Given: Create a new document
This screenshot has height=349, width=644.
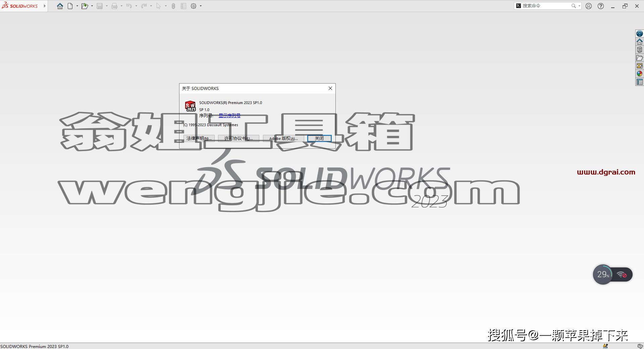Looking at the screenshot, I should click(x=70, y=6).
